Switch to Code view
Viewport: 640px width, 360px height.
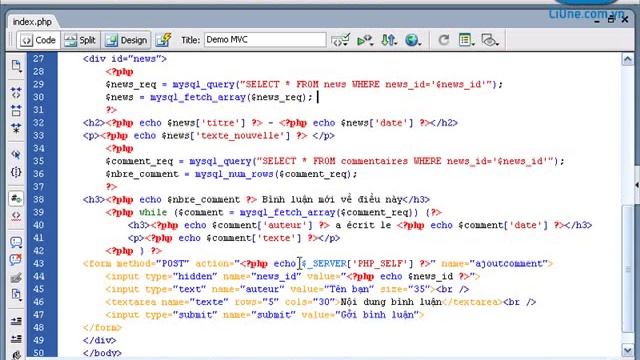[x=38, y=40]
